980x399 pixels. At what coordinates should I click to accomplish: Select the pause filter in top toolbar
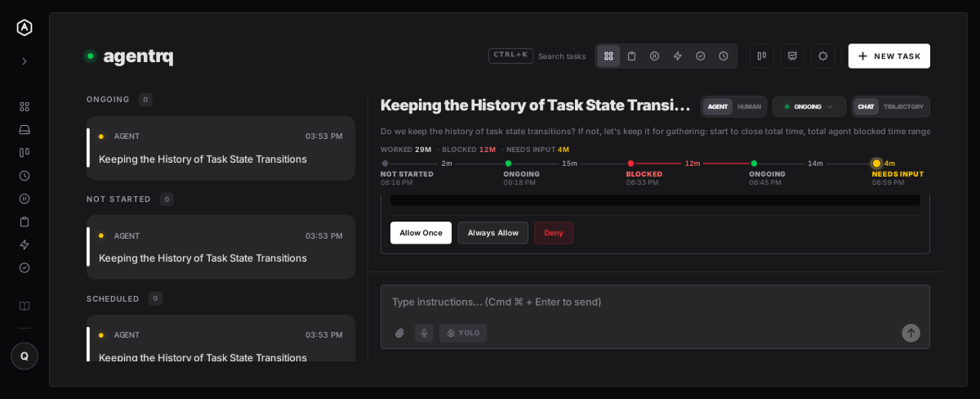coord(654,56)
